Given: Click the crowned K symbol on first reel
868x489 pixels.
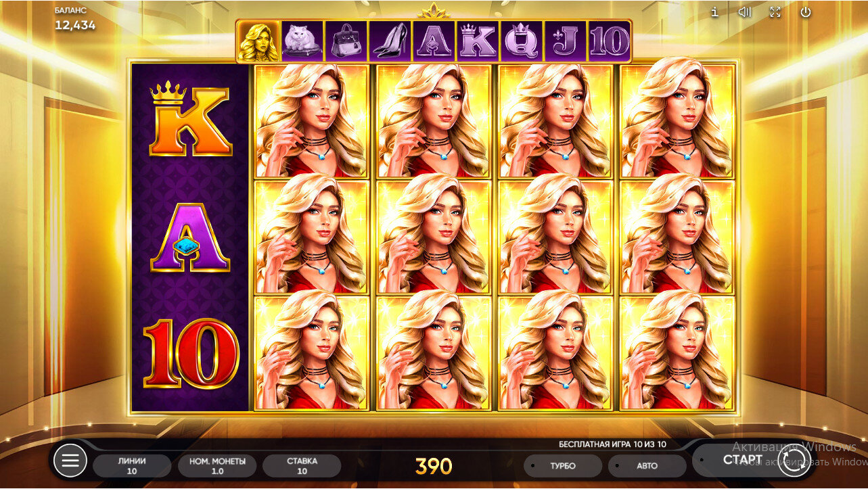Looking at the screenshot, I should [190, 119].
